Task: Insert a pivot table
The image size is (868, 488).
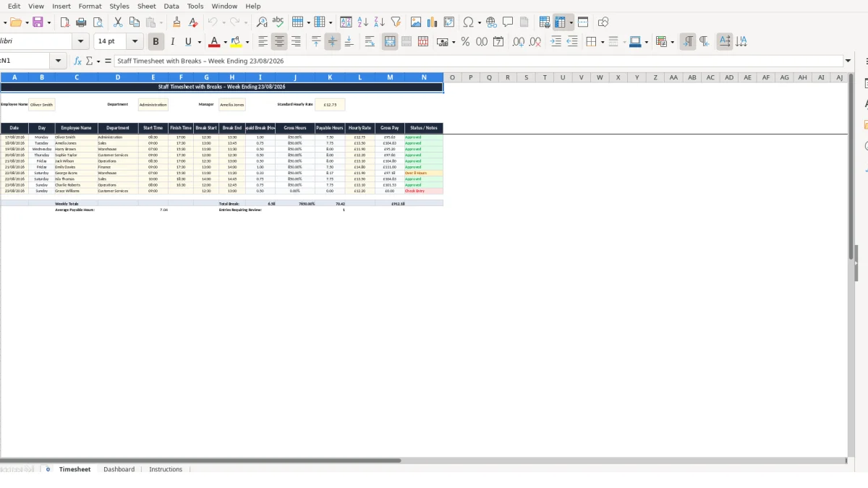Action: coord(449,22)
